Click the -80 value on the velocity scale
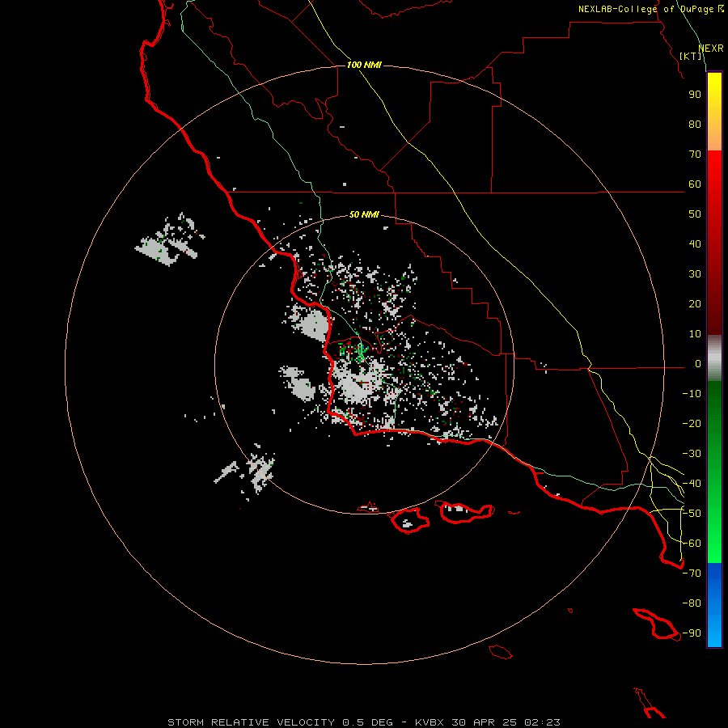Screen dimensions: 728x728 coord(692,603)
